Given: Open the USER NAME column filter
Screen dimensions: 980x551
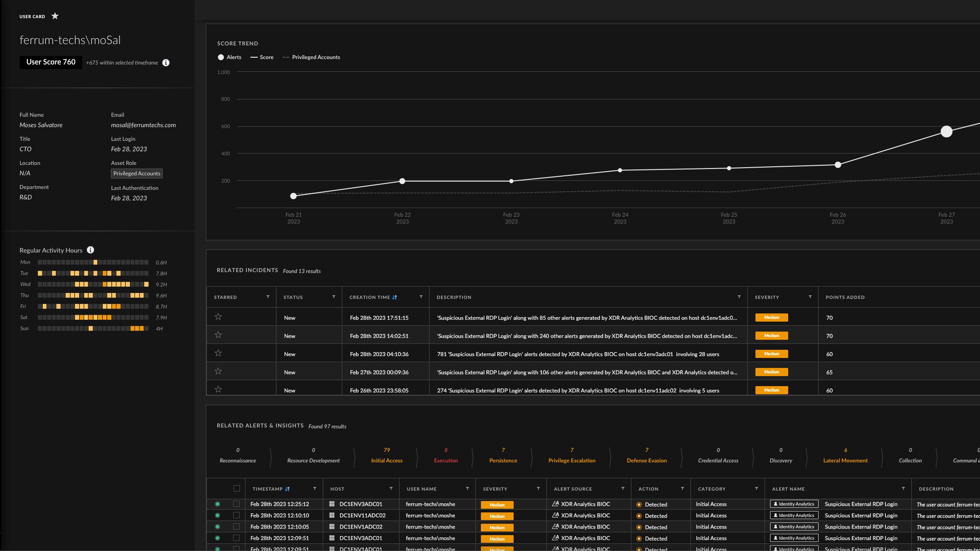Looking at the screenshot, I should pyautogui.click(x=467, y=489).
